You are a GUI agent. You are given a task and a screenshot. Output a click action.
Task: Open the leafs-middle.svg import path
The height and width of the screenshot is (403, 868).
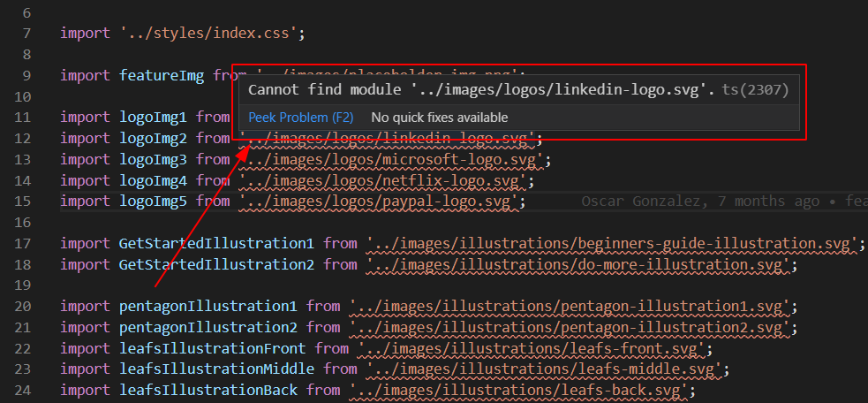click(x=544, y=369)
